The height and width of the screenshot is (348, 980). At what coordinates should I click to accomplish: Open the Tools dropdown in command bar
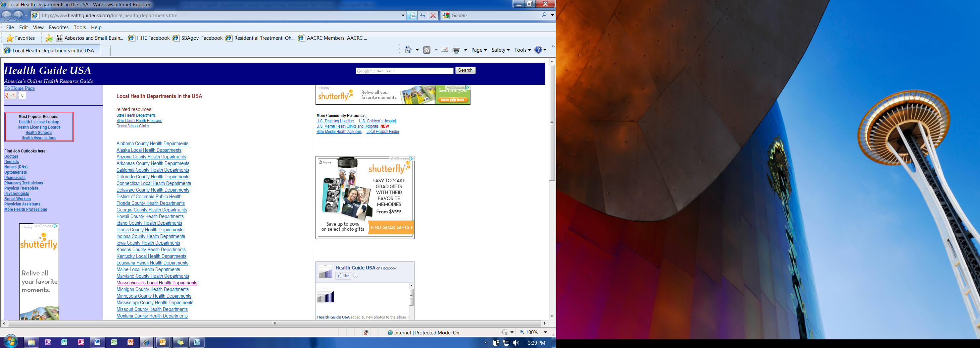pyautogui.click(x=523, y=50)
